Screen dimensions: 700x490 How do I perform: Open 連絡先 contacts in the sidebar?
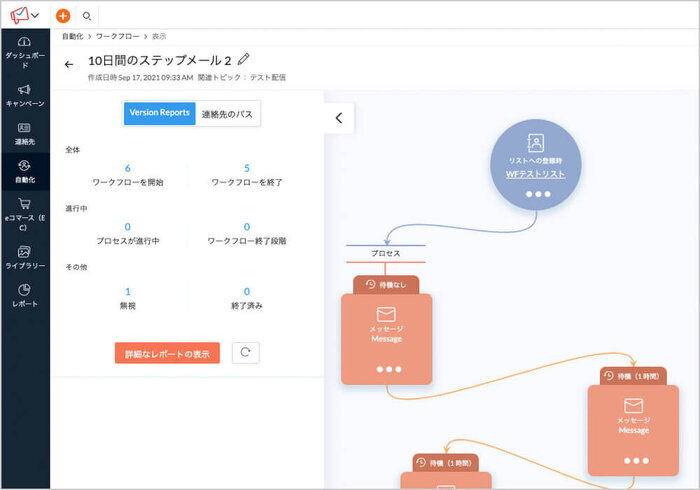[25, 133]
